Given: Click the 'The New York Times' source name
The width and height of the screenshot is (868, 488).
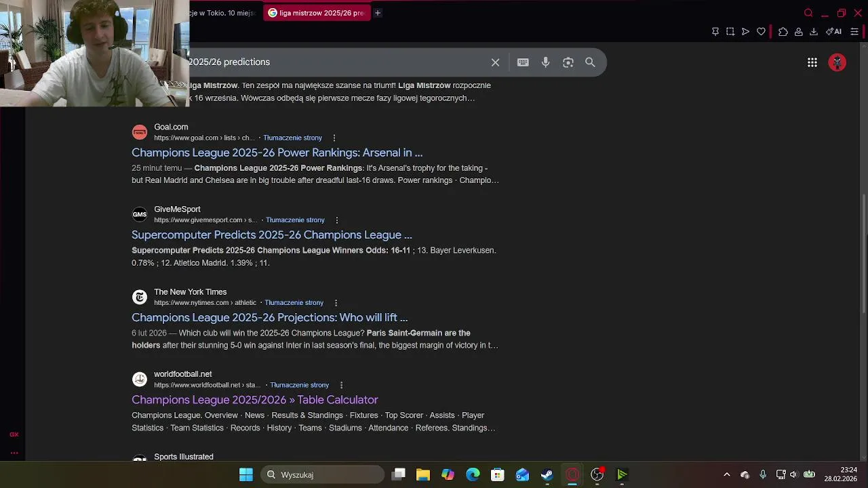Looking at the screenshot, I should pos(190,292).
